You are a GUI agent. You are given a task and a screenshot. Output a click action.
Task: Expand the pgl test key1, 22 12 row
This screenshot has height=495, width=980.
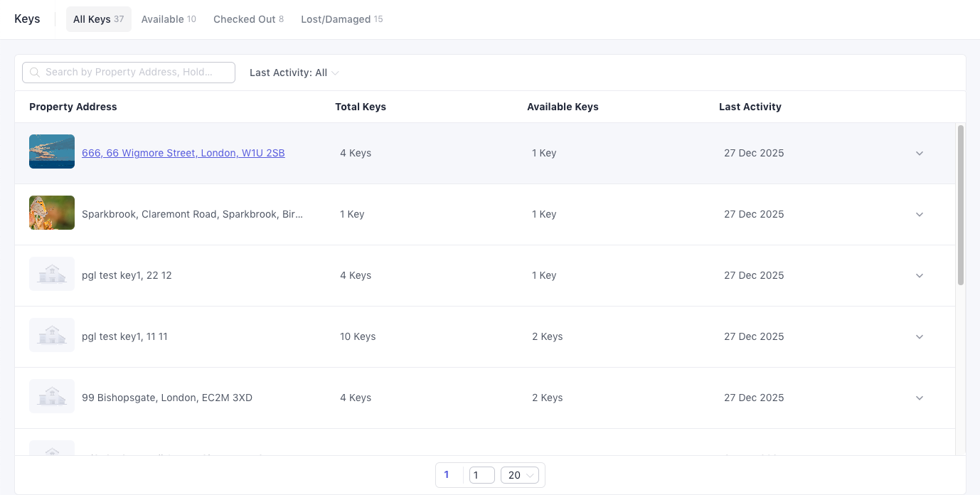919,276
